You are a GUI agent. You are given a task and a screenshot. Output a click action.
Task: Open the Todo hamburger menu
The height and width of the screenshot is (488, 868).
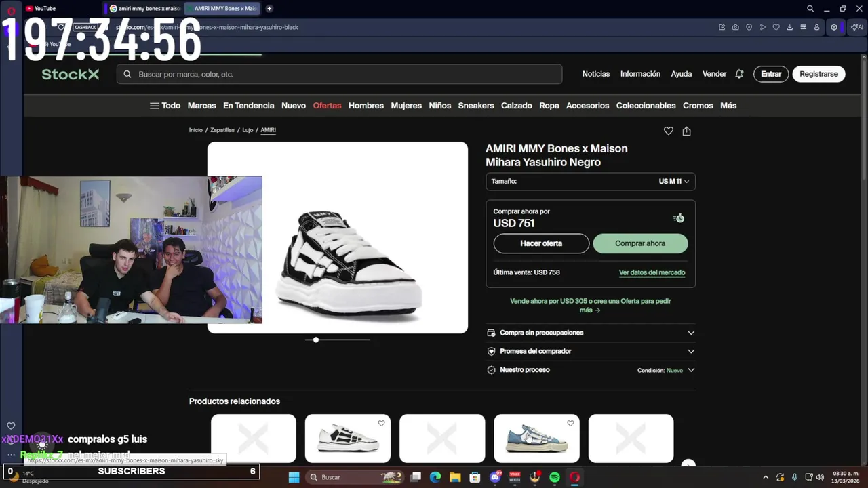coord(165,106)
